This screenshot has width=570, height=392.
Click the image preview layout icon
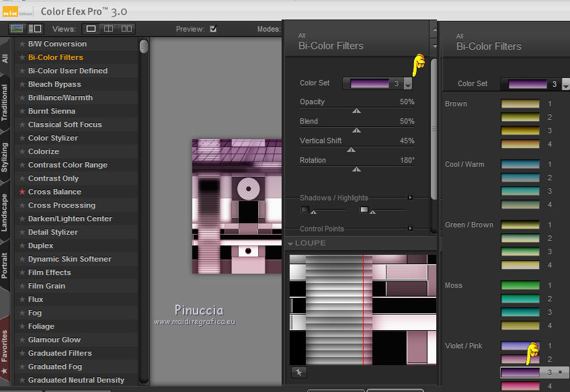[17, 29]
